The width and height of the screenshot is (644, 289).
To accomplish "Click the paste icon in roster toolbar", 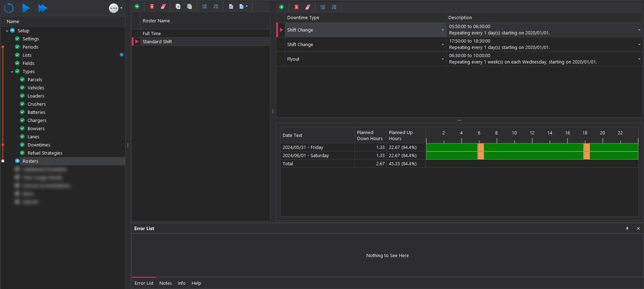I will tap(190, 6).
